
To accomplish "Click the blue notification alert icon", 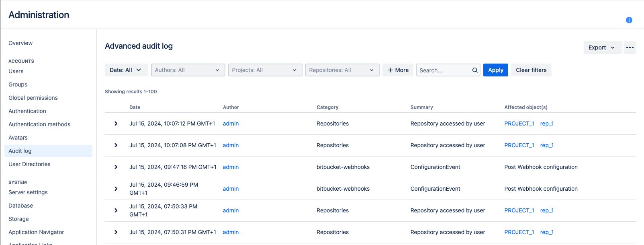I will pos(629,20).
